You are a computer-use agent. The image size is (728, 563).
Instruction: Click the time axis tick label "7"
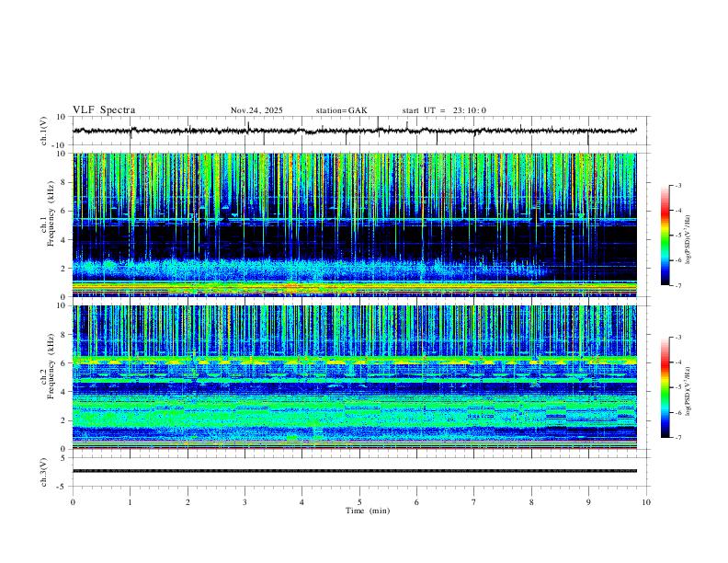[x=474, y=502]
